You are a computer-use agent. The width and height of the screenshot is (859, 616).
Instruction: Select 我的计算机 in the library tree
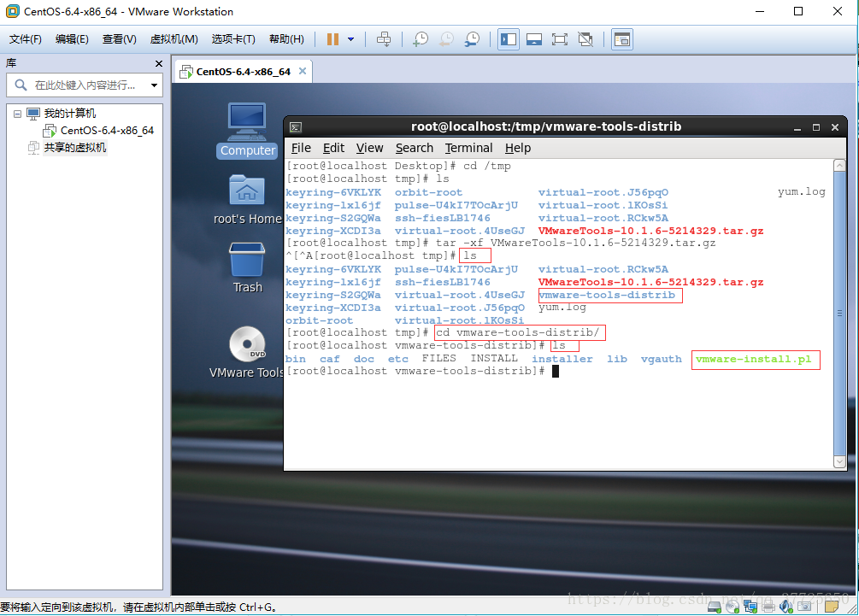69,114
